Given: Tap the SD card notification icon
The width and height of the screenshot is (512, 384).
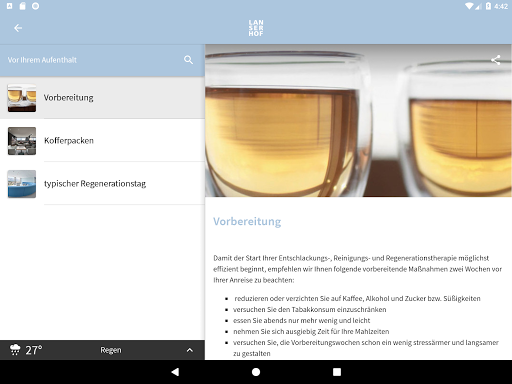Looking at the screenshot, I should pyautogui.click(x=22, y=6).
